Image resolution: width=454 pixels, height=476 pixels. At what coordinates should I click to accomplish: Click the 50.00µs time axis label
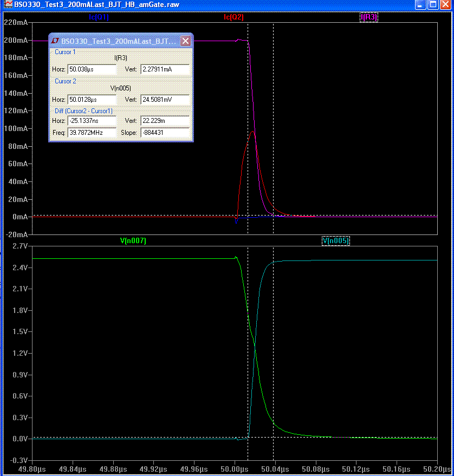click(x=235, y=469)
